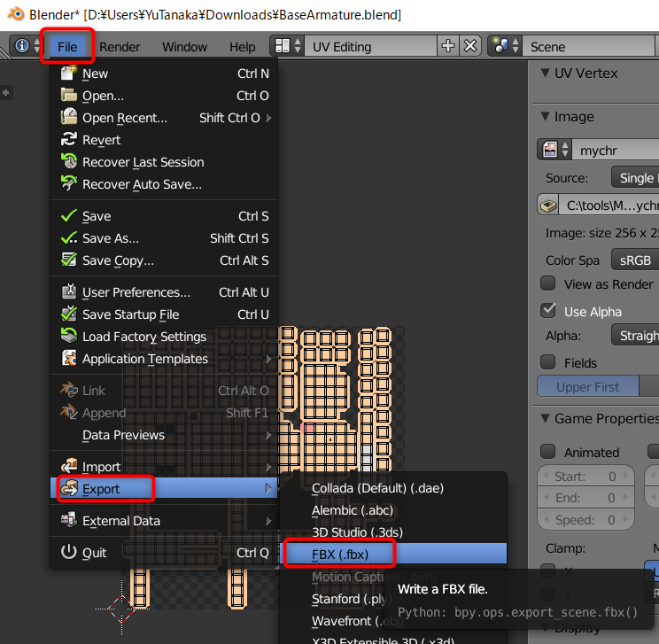
Task: Open the Alpha mode dropdown Straight
Action: click(x=635, y=336)
